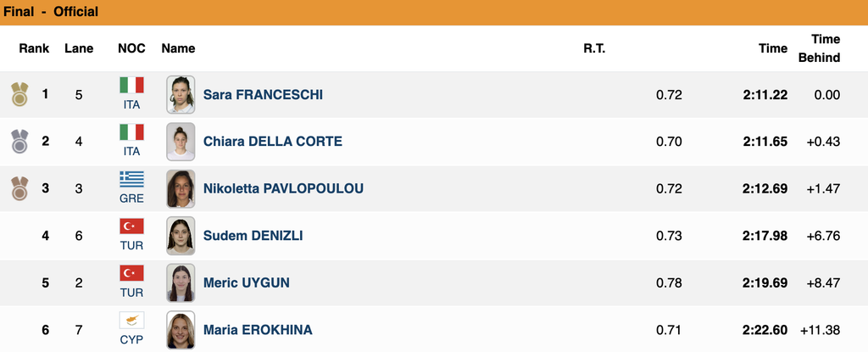Image resolution: width=868 pixels, height=352 pixels.
Task: View Sara Franceschi photo thumbnail
Action: tap(181, 94)
